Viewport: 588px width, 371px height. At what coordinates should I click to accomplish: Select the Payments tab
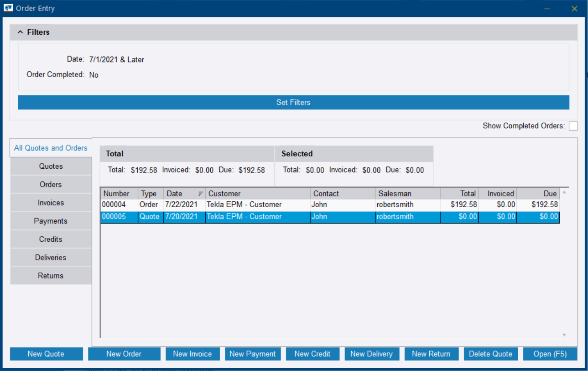click(51, 221)
